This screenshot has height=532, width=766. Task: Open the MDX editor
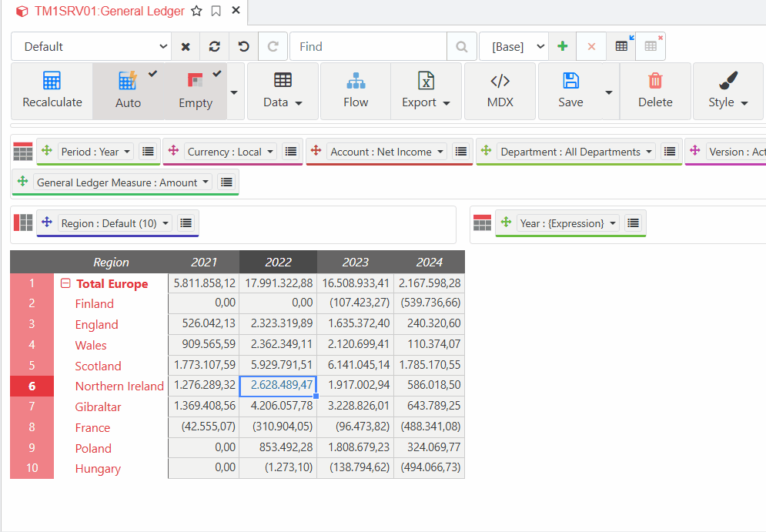pos(500,90)
